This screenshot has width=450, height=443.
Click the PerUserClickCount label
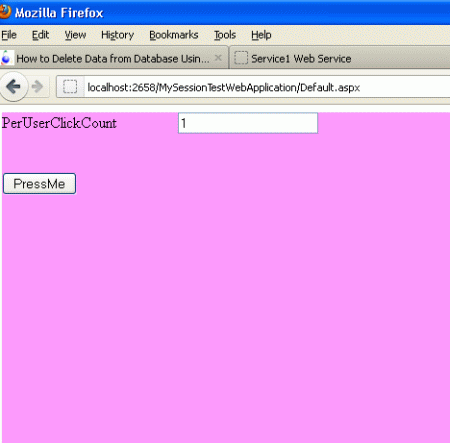click(59, 123)
